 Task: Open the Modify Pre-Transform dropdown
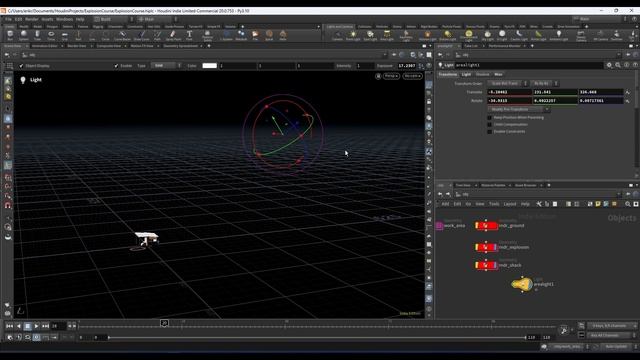[x=518, y=109]
